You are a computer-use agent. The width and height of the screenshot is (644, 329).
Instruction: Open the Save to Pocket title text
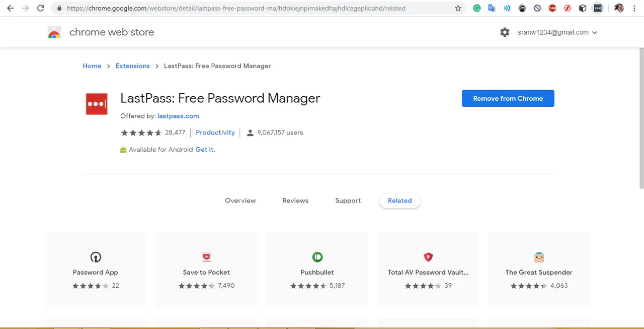[206, 272]
